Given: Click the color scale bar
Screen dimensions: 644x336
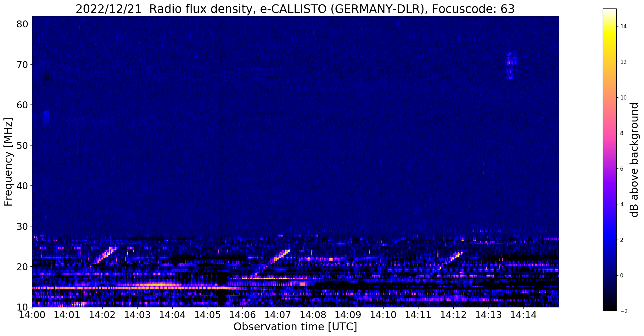Looking at the screenshot, I should tap(609, 160).
